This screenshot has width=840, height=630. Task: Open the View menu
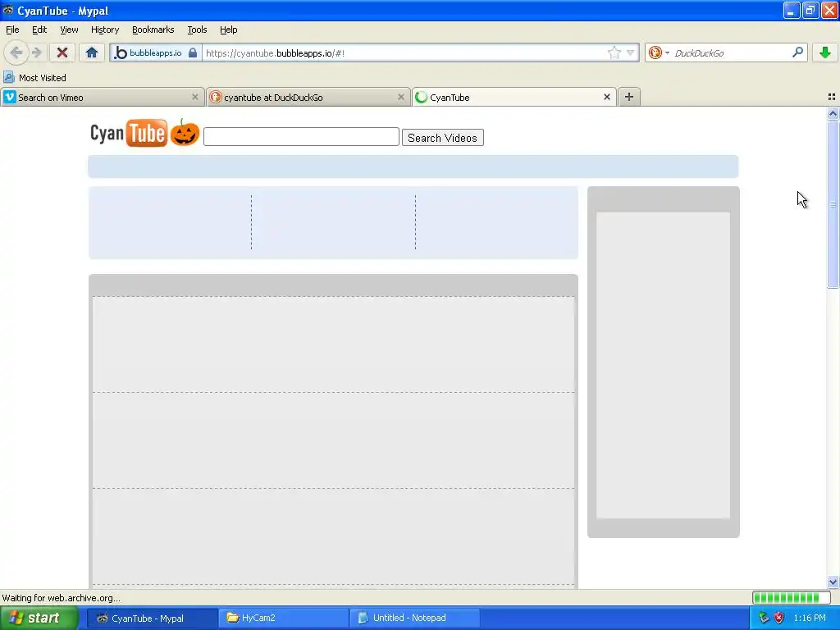(x=69, y=30)
